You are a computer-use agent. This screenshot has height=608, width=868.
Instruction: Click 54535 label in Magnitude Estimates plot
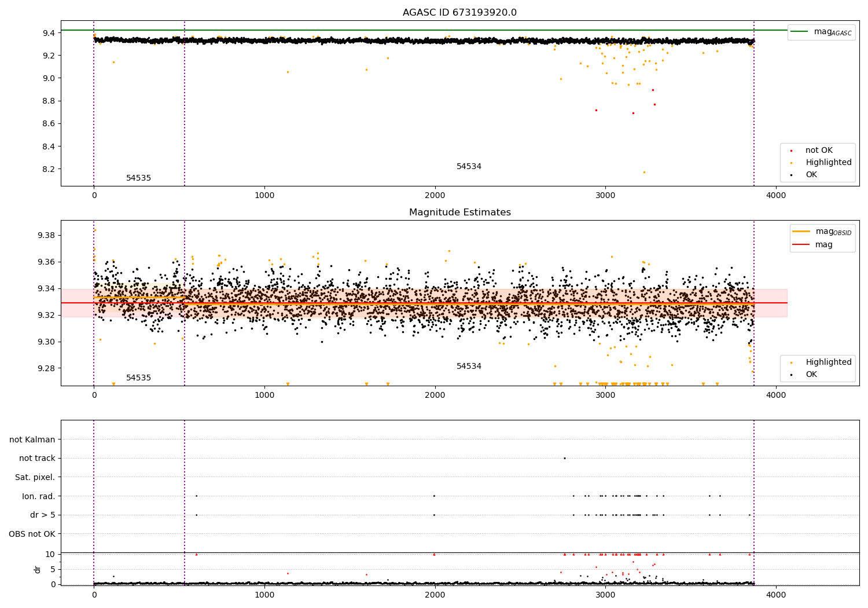pyautogui.click(x=138, y=378)
